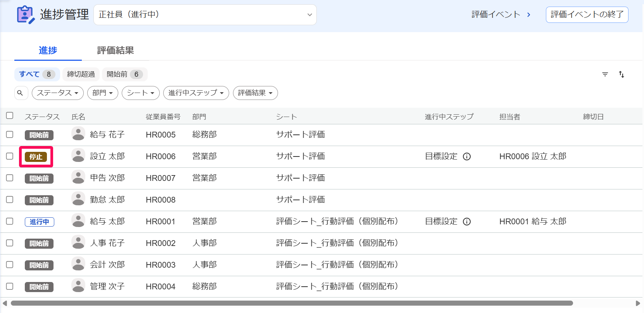Check the row for 給与 花子
Image resolution: width=644 pixels, height=313 pixels.
point(10,134)
